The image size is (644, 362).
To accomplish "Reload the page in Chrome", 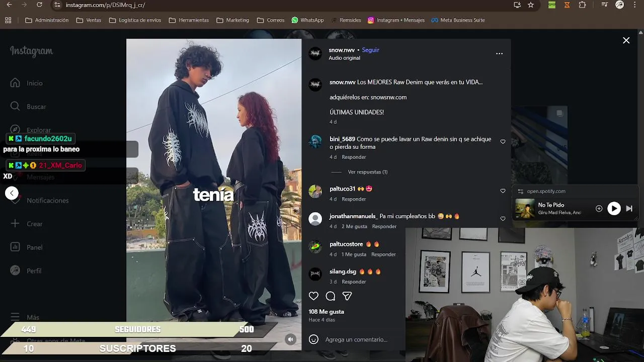I will 39,5.
